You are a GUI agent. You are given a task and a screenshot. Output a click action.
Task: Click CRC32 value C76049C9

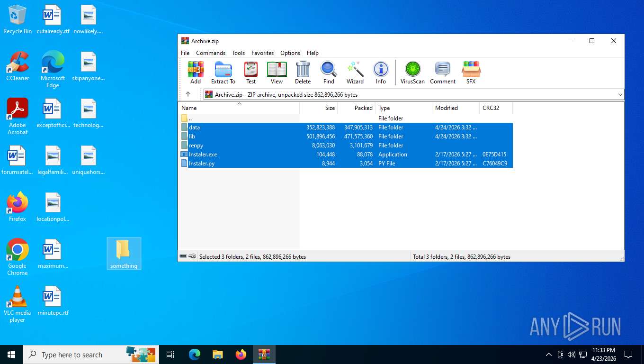pos(494,164)
